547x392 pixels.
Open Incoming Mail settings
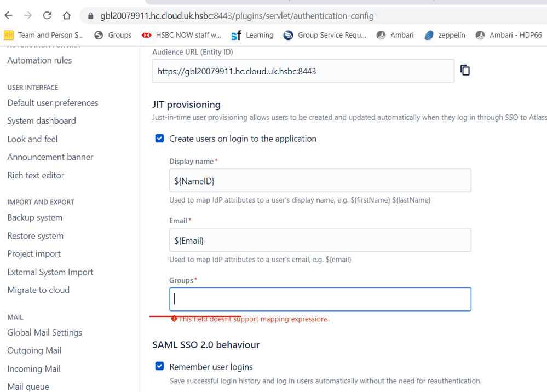34,368
